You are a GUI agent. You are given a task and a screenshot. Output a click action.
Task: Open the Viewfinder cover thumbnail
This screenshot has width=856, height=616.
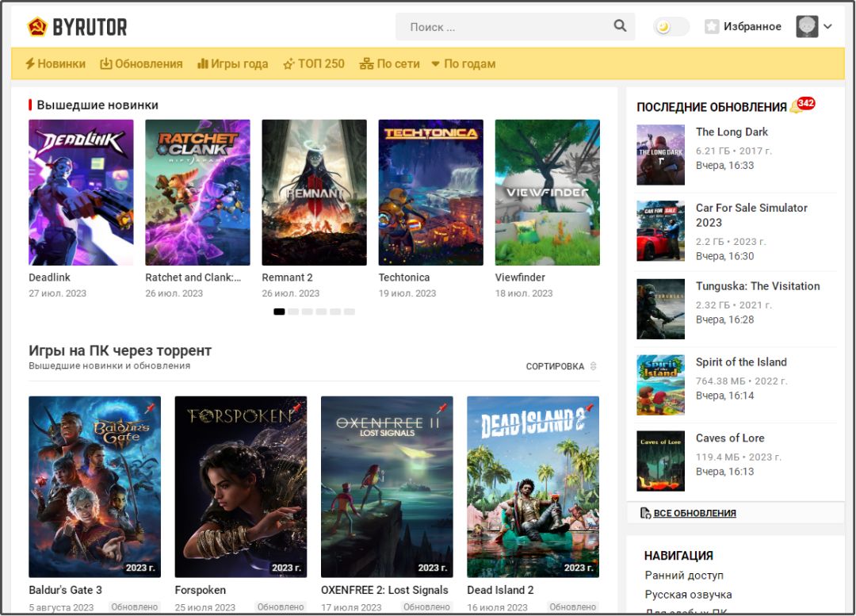pos(548,192)
